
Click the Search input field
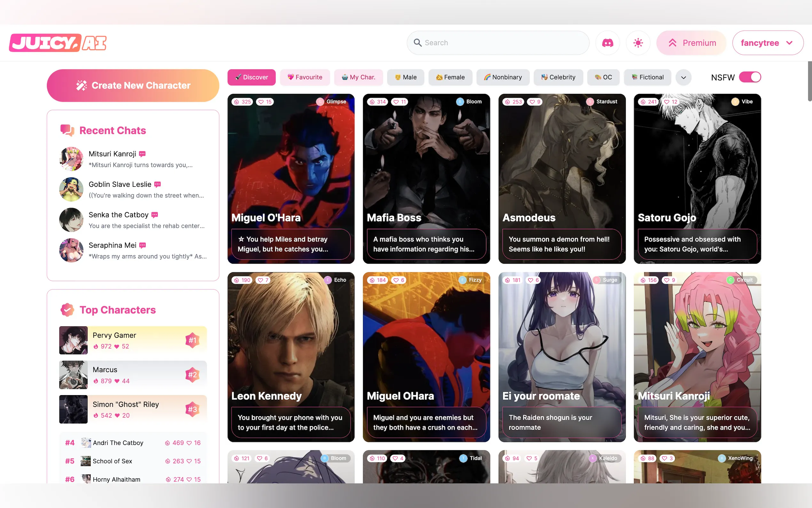(504, 43)
